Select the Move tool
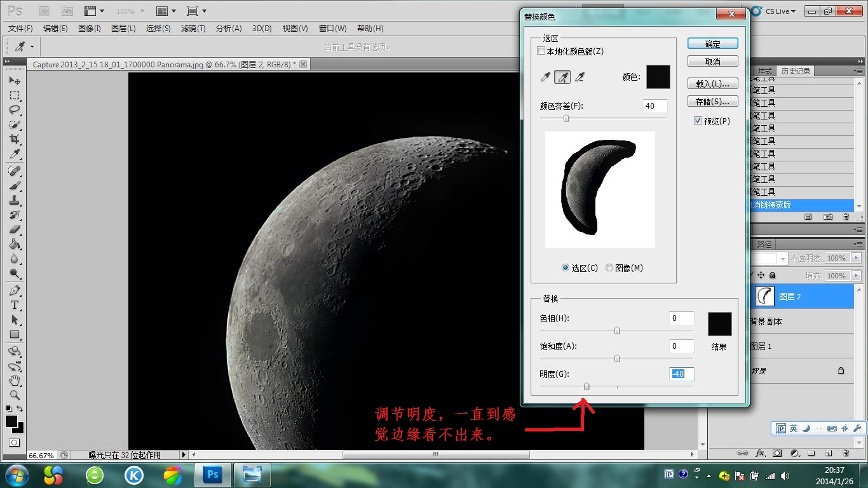Viewport: 868px width, 488px height. coord(15,81)
